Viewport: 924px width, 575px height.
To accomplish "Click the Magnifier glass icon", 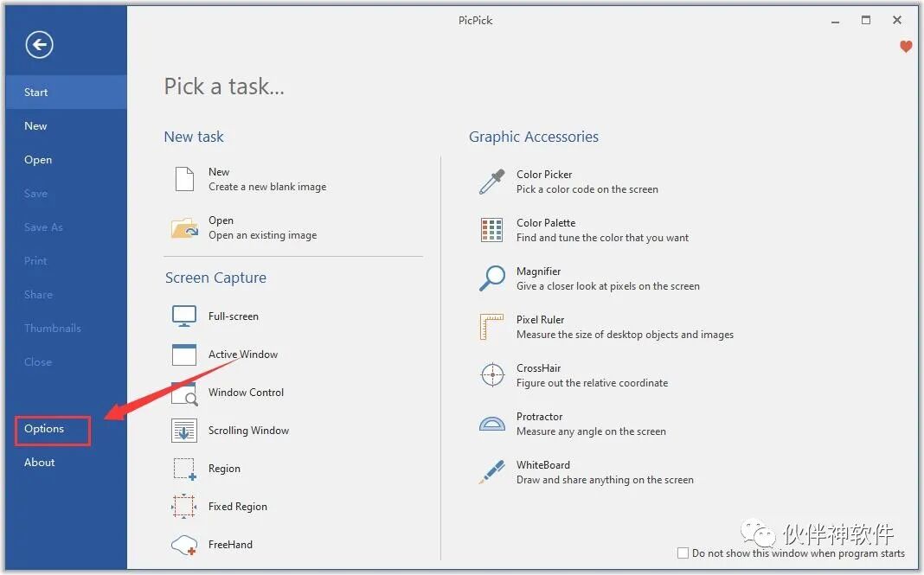I will point(492,278).
